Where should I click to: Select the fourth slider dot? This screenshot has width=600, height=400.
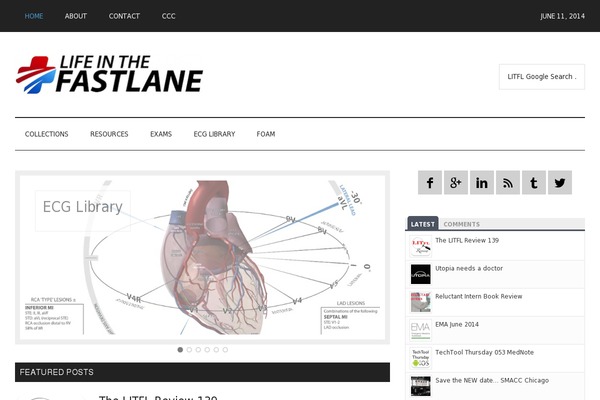(207, 349)
